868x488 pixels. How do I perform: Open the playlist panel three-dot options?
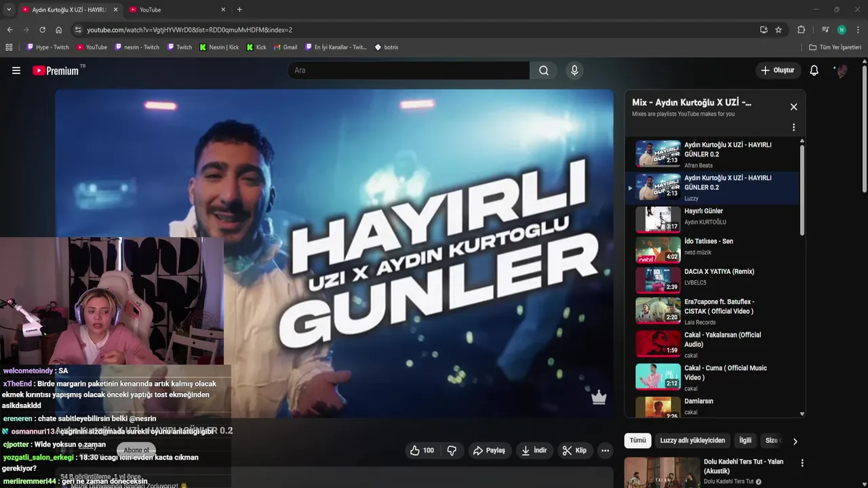[x=793, y=127]
